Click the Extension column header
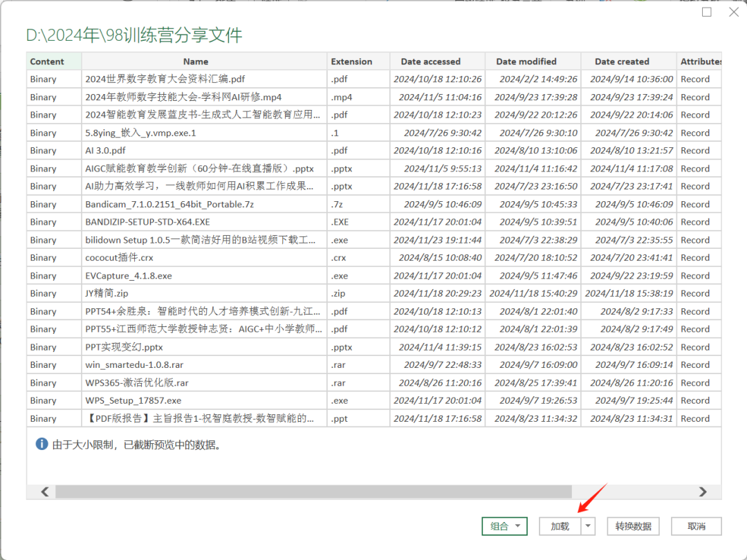The height and width of the screenshot is (560, 747). click(351, 61)
